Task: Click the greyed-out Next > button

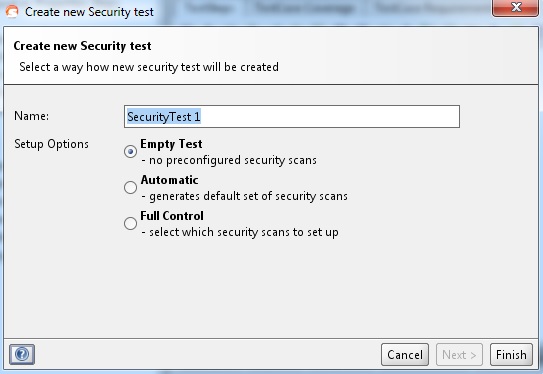Action: (459, 355)
